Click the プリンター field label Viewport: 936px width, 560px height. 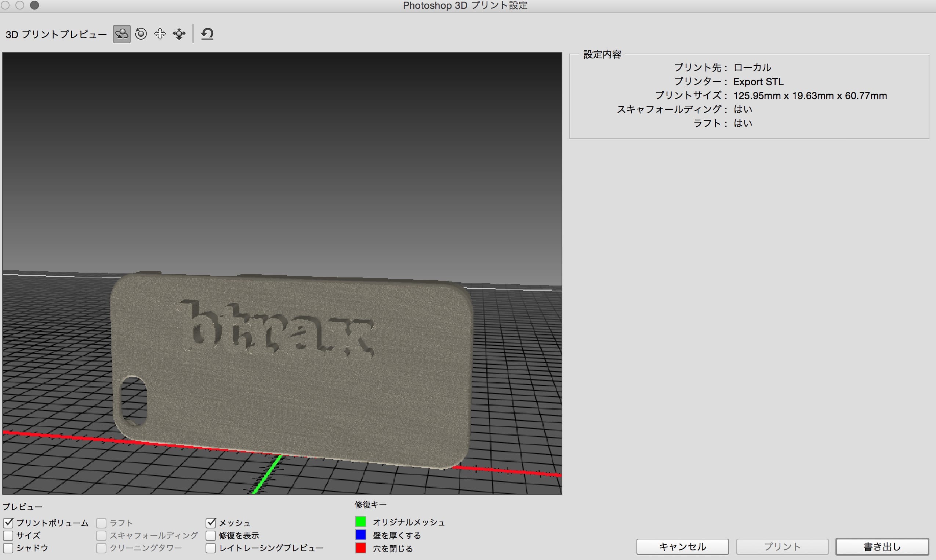click(x=700, y=81)
